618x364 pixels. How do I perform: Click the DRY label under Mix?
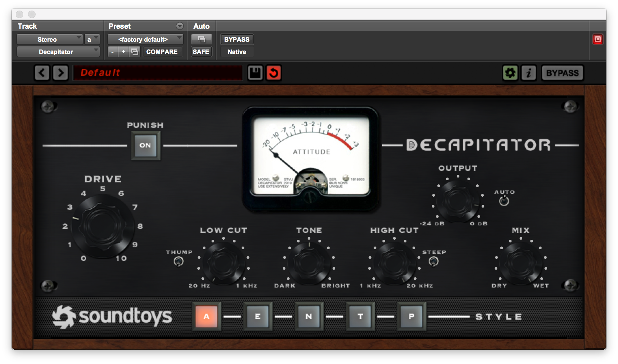pyautogui.click(x=499, y=286)
